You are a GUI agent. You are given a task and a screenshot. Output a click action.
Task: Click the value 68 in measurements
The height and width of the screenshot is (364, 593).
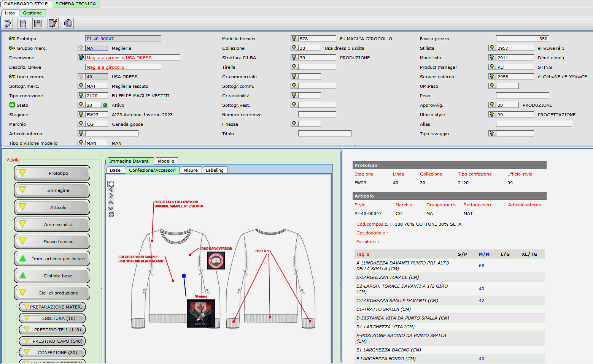coord(482,266)
